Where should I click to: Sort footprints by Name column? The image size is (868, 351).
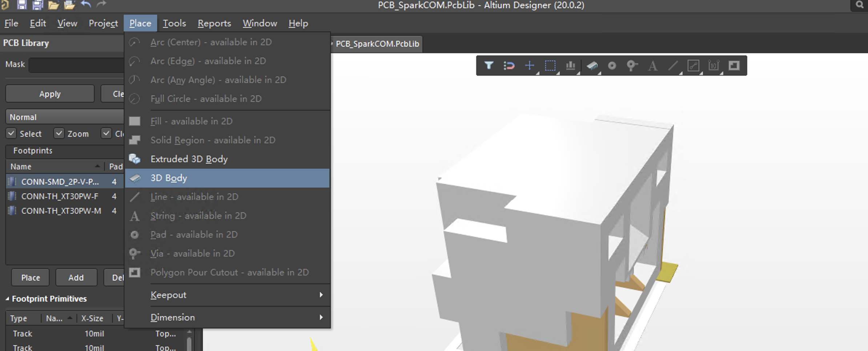55,166
